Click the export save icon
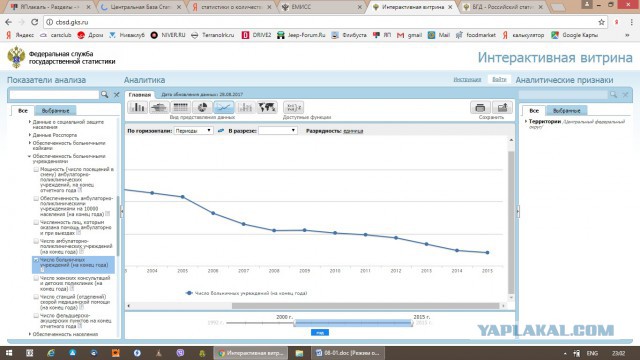Image resolution: width=640 pixels, height=360 pixels. pos(502,107)
